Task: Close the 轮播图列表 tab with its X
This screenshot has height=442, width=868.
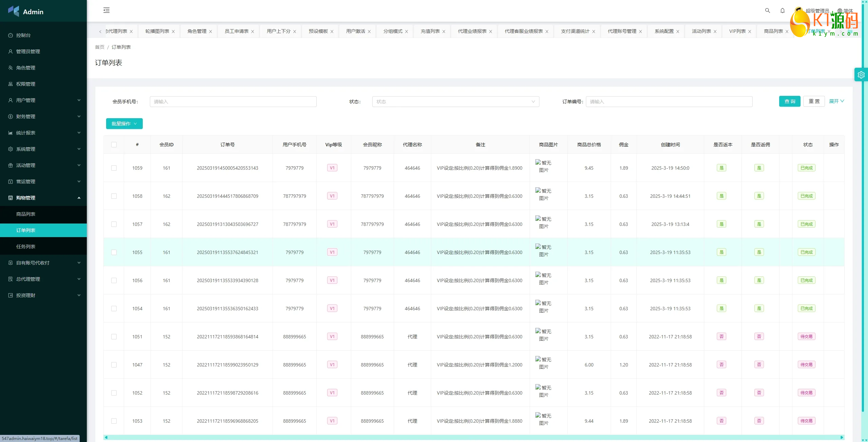Action: (x=173, y=31)
